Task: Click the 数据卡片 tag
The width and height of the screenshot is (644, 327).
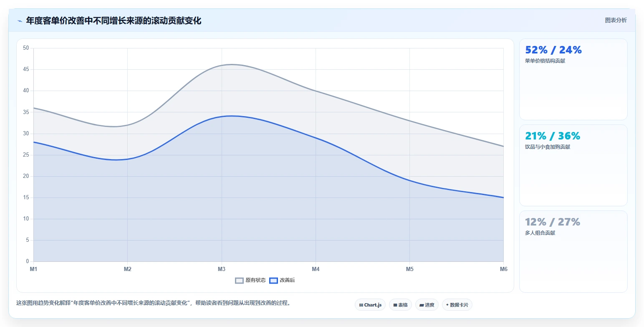Action: click(457, 305)
